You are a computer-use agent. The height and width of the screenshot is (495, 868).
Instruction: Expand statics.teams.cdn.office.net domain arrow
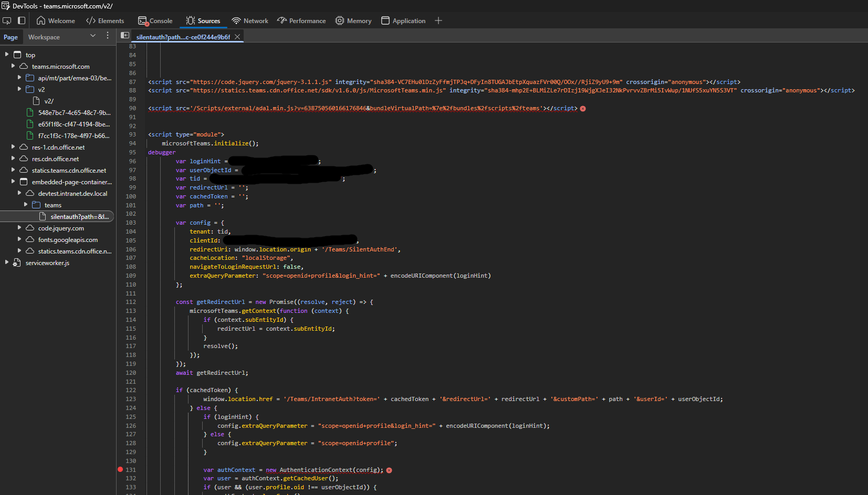coord(13,170)
